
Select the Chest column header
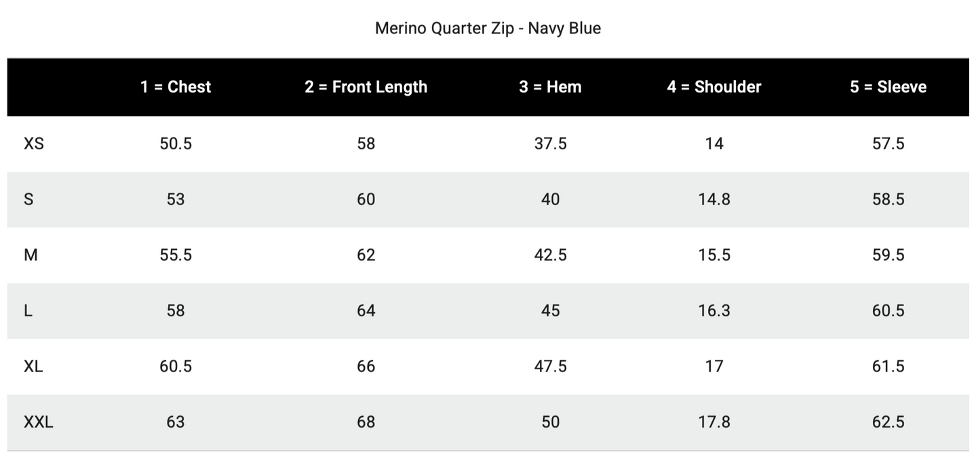pos(176,87)
